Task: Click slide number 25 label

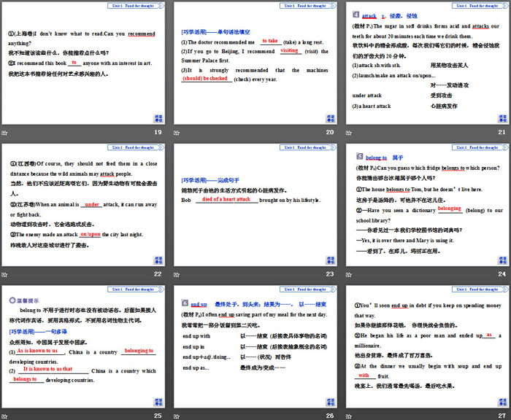Action: pos(158,416)
